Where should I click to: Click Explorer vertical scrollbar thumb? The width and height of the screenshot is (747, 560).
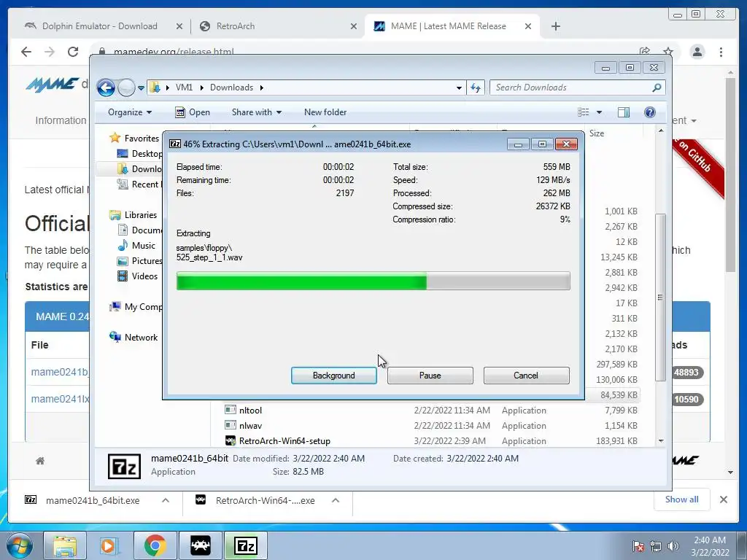(x=660, y=297)
